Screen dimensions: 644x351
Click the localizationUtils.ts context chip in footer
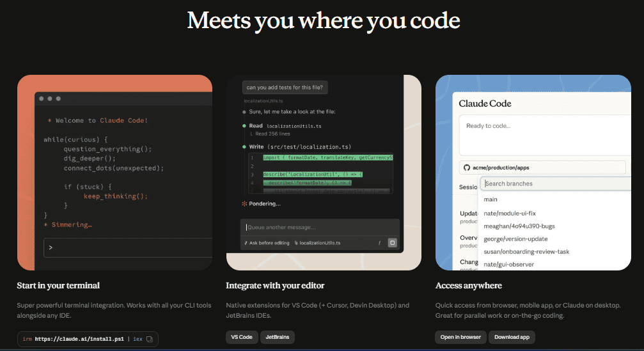(x=317, y=243)
